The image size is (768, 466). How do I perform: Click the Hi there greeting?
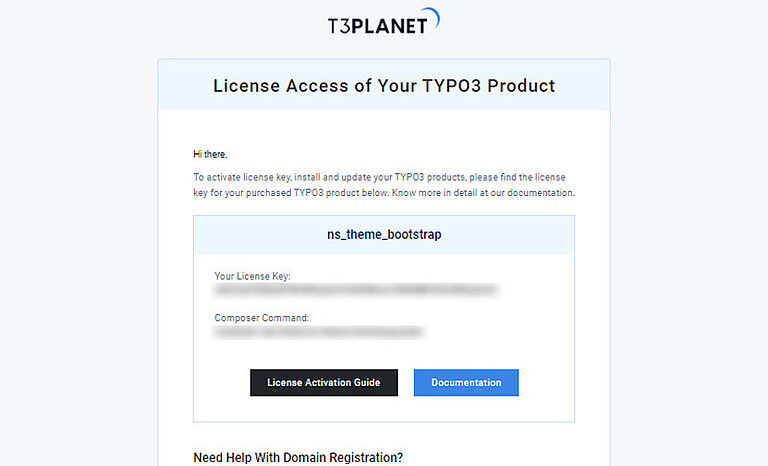210,154
